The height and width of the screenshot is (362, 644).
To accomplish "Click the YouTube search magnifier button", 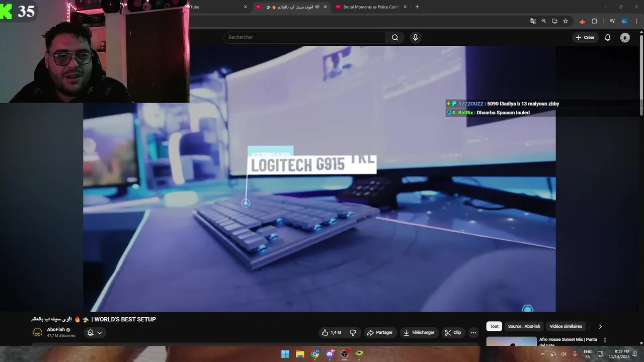I will point(395,37).
